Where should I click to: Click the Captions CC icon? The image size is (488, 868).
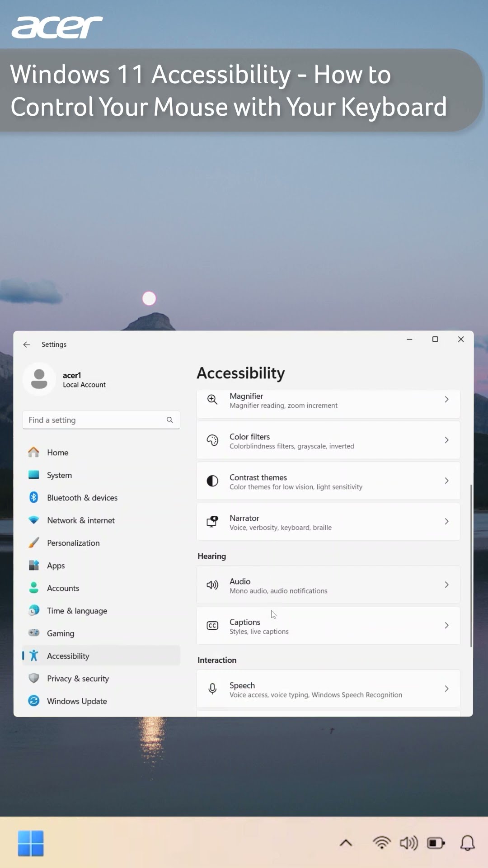pos(212,626)
